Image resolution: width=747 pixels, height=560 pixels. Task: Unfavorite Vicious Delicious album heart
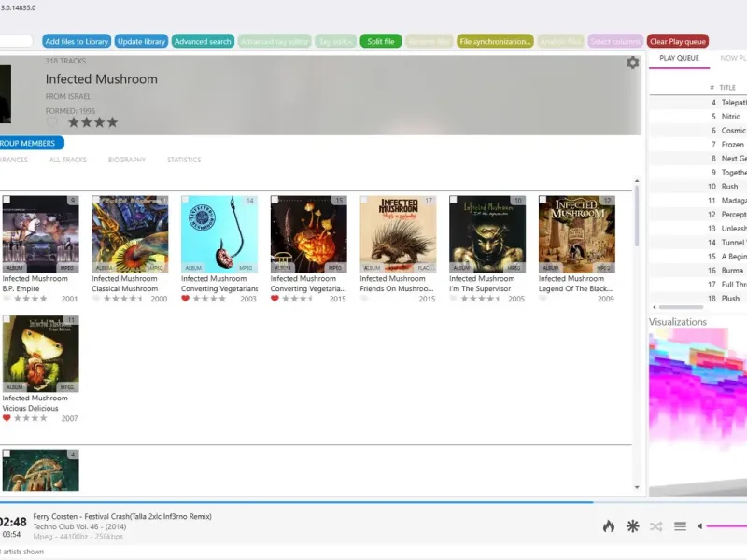coord(7,418)
